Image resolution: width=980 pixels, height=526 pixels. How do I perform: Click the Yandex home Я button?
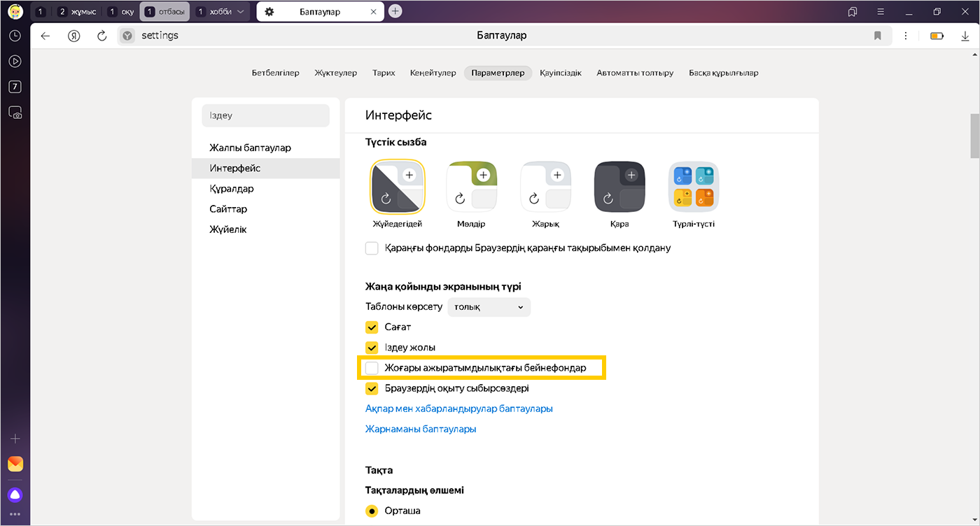tap(73, 36)
